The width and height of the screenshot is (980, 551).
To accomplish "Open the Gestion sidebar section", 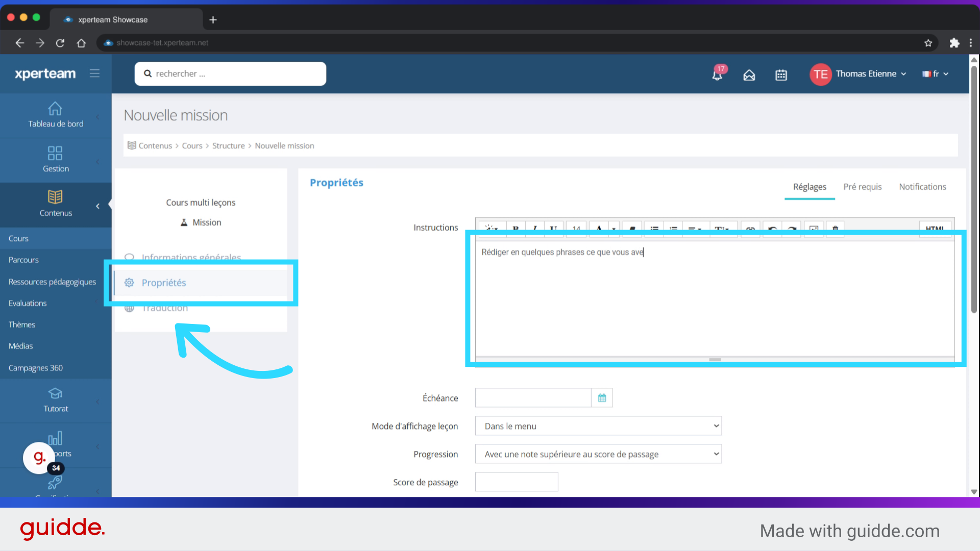I will pyautogui.click(x=56, y=160).
